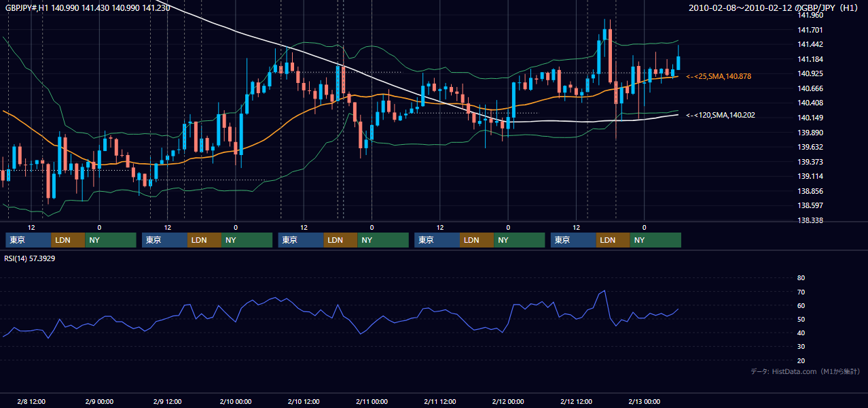Image resolution: width=868 pixels, height=408 pixels.
Task: Click the last NY session box
Action: click(x=655, y=240)
